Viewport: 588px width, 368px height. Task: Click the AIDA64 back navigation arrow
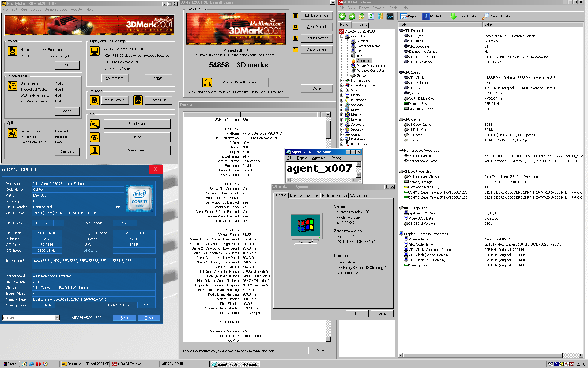click(342, 16)
